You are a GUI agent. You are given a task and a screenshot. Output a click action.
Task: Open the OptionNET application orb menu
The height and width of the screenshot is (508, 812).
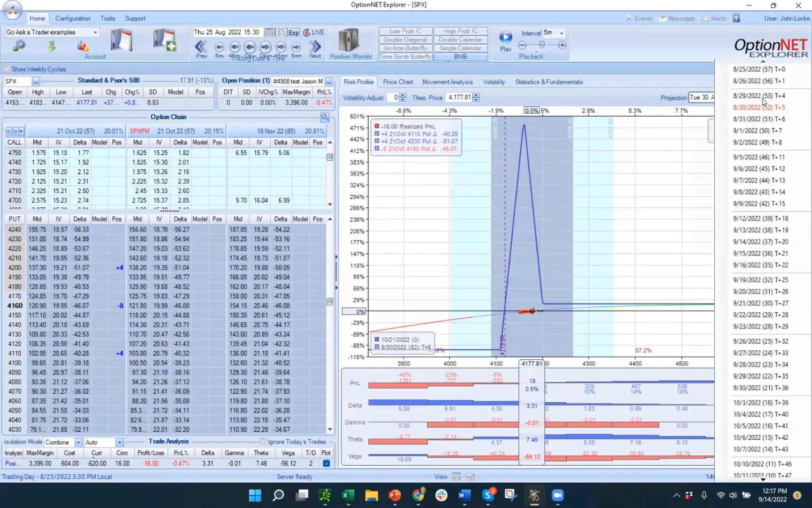click(12, 10)
